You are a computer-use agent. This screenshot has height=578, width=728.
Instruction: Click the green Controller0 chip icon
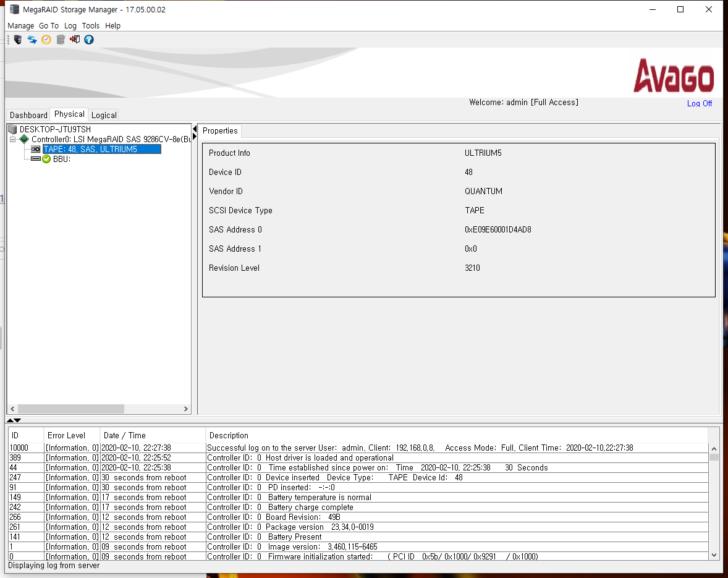[x=24, y=139]
